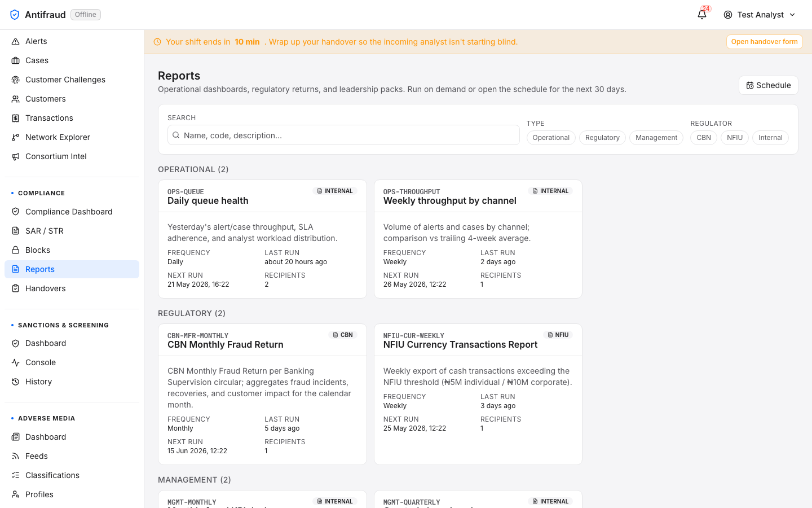The image size is (812, 508).
Task: Click the CBN badge on Monthly Fraud Return
Action: [x=343, y=335]
